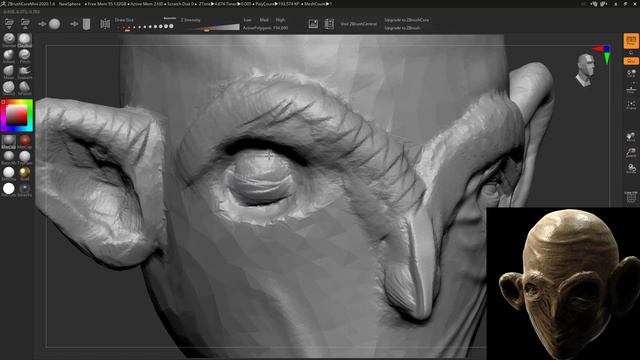Image resolution: width=640 pixels, height=360 pixels.
Task: Toggle the symmetry mirror icon
Action: click(x=105, y=24)
